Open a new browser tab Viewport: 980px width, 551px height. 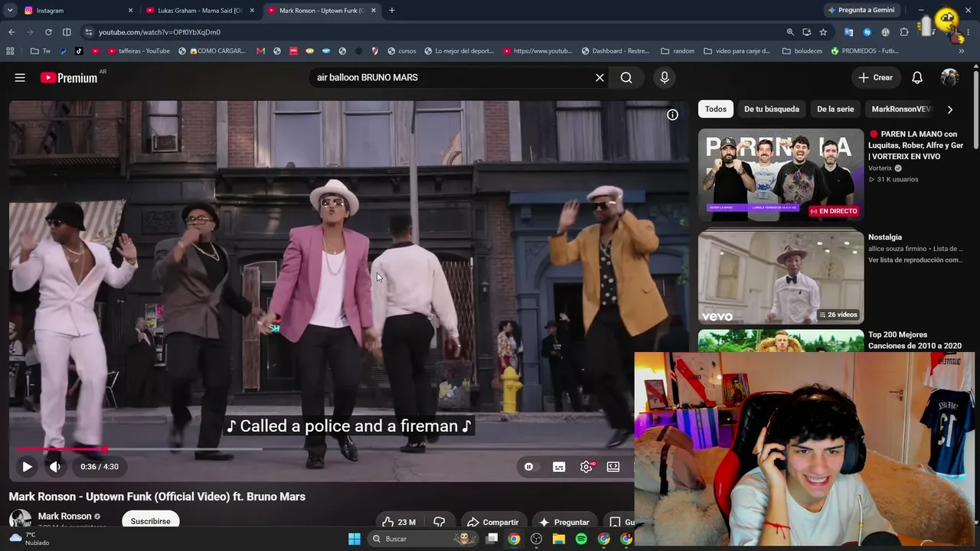[x=392, y=11]
